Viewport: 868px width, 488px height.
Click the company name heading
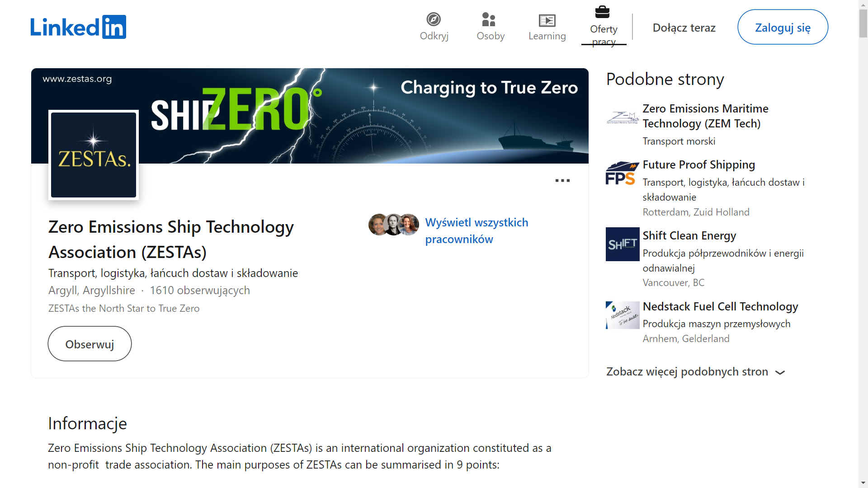point(171,239)
